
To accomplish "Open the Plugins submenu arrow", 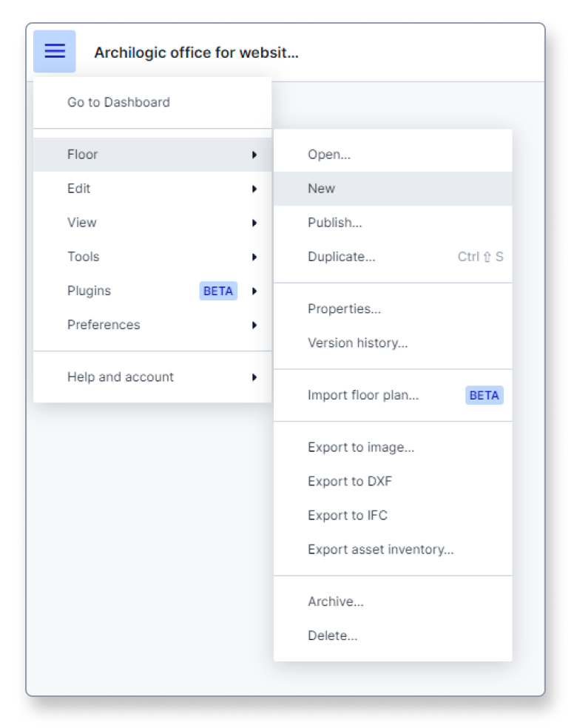I will point(254,291).
